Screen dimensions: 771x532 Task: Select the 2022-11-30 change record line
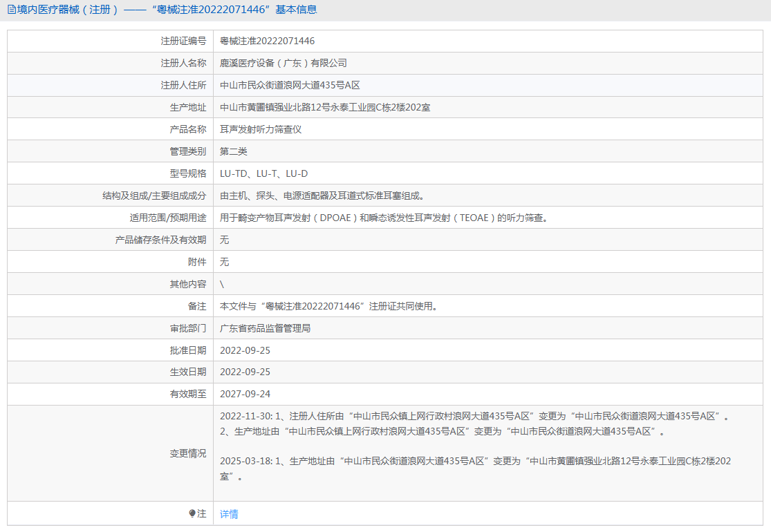coord(475,416)
